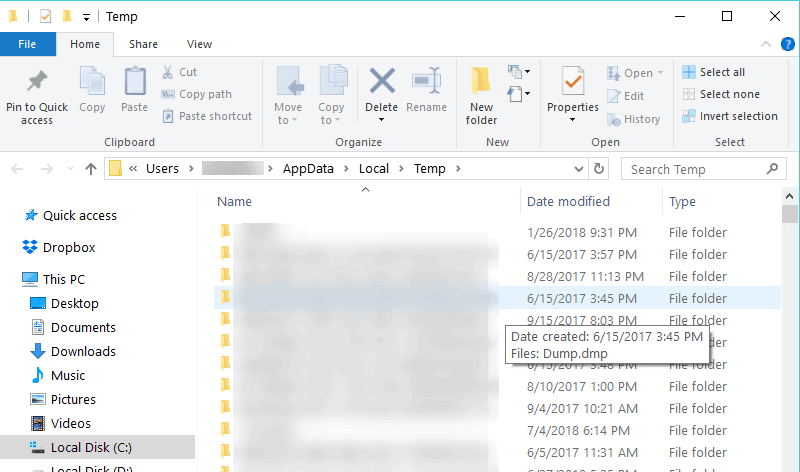Click Properties quick access toolbar icon
This screenshot has height=472, width=800.
click(x=45, y=16)
